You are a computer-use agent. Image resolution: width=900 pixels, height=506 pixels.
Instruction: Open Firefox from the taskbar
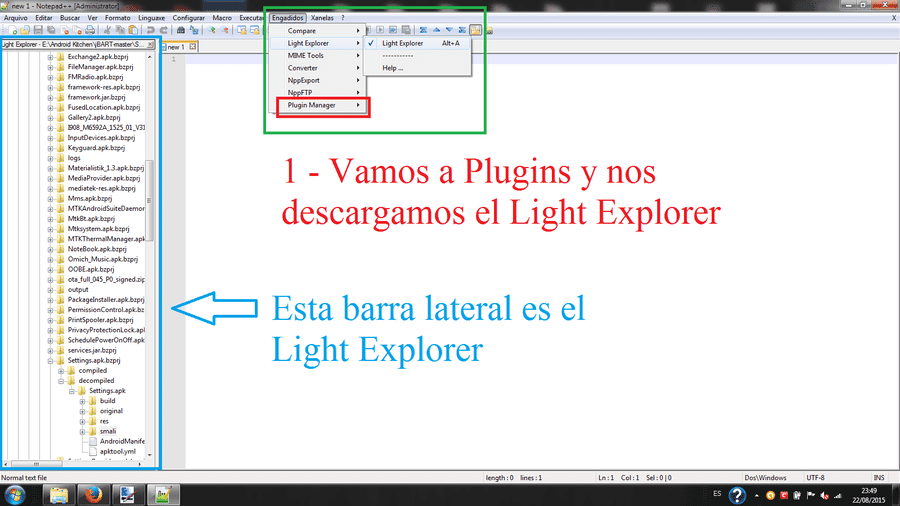pos(93,495)
